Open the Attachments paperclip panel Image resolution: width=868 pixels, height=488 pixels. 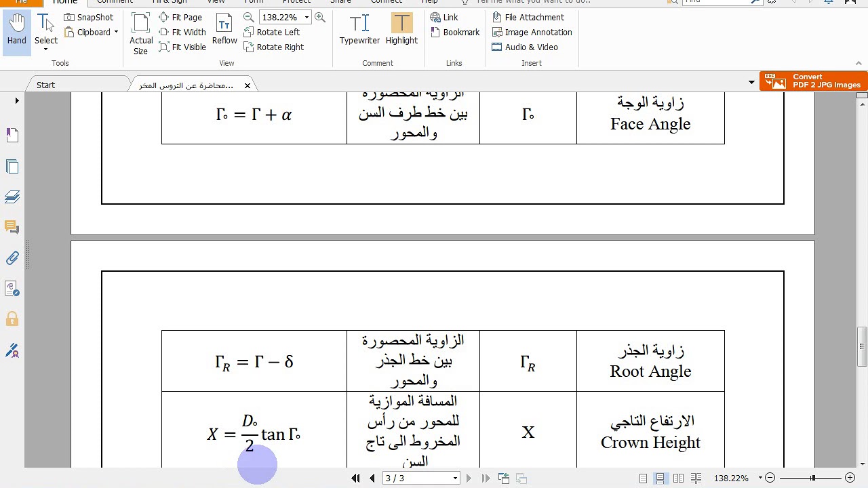12,258
